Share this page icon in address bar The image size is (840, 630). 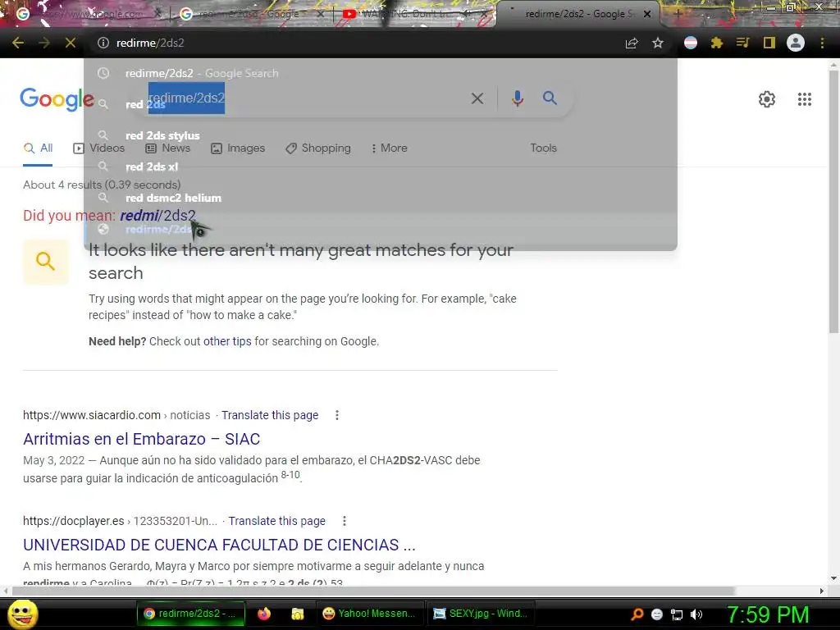click(x=632, y=43)
